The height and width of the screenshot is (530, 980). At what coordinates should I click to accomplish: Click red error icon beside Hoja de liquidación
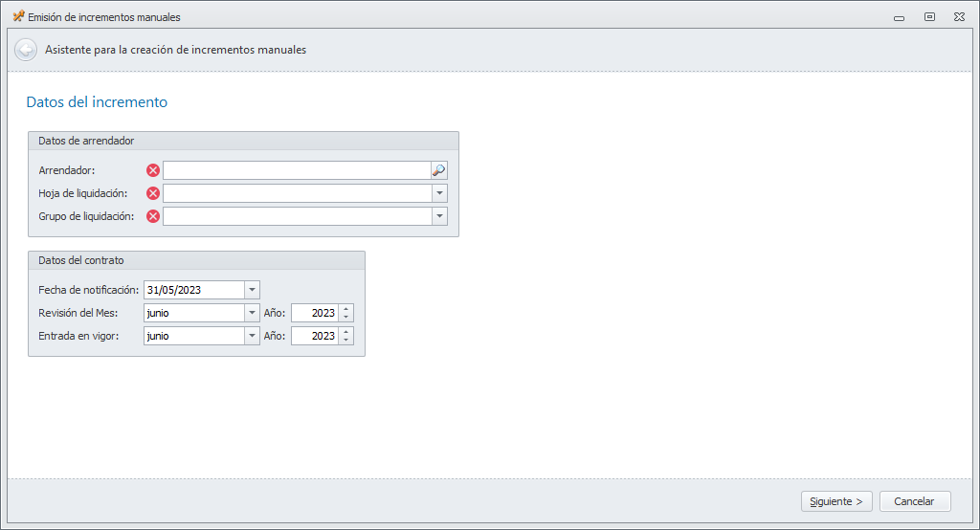[152, 193]
